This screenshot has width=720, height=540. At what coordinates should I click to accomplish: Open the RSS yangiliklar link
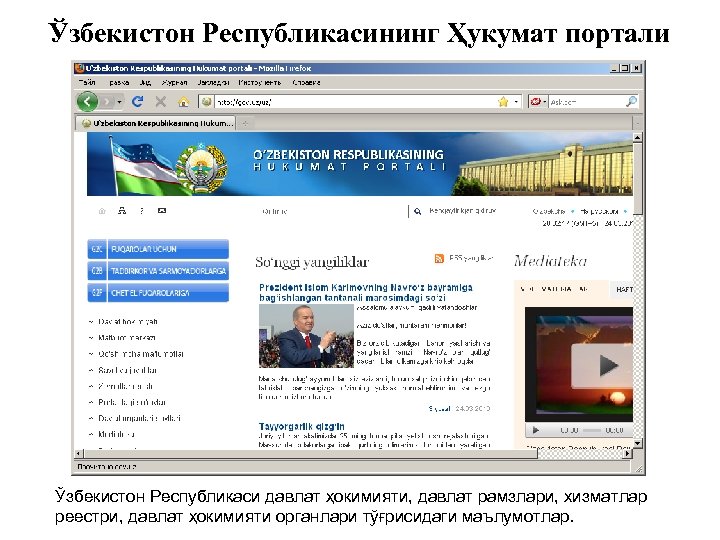pyautogui.click(x=471, y=259)
